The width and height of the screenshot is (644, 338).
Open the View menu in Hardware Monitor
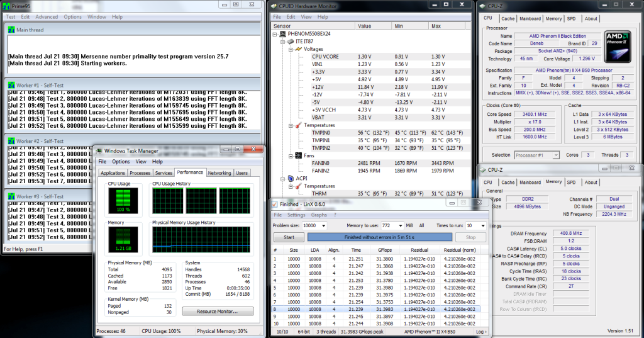(306, 17)
